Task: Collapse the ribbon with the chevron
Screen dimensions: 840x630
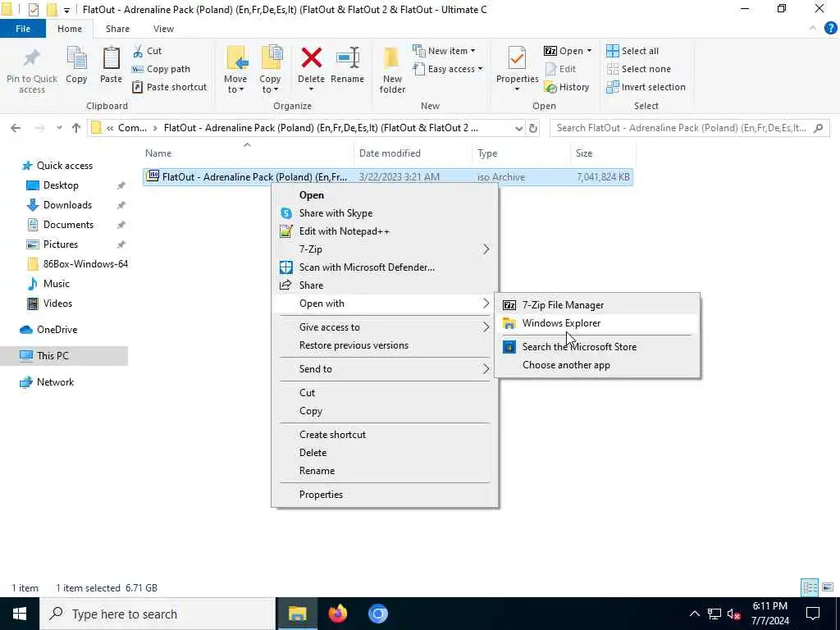Action: coord(813,29)
